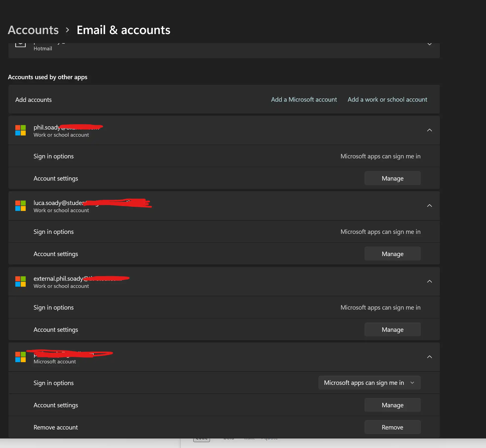Click the Email & accounts page title

click(123, 30)
